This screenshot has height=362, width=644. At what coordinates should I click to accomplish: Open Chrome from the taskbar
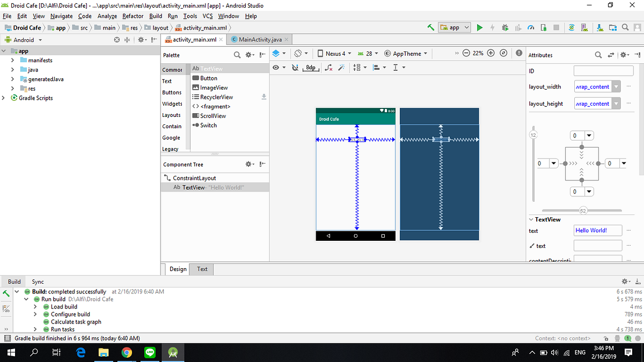127,353
